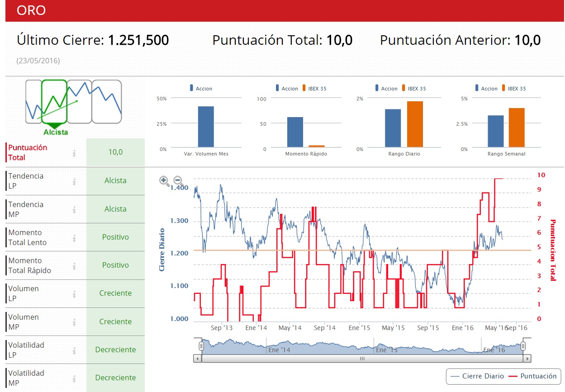Click the blue Accion bar in Rango Diario
Screen dimensions: 565x392
click(393, 128)
